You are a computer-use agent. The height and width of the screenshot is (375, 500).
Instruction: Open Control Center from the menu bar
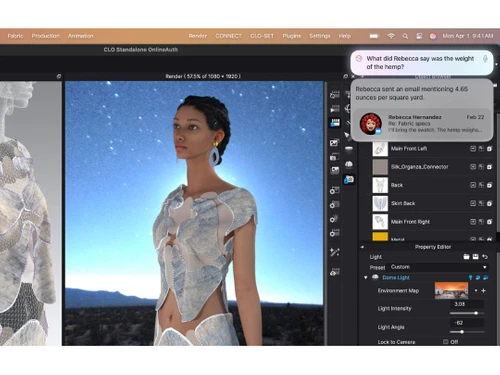(419, 36)
